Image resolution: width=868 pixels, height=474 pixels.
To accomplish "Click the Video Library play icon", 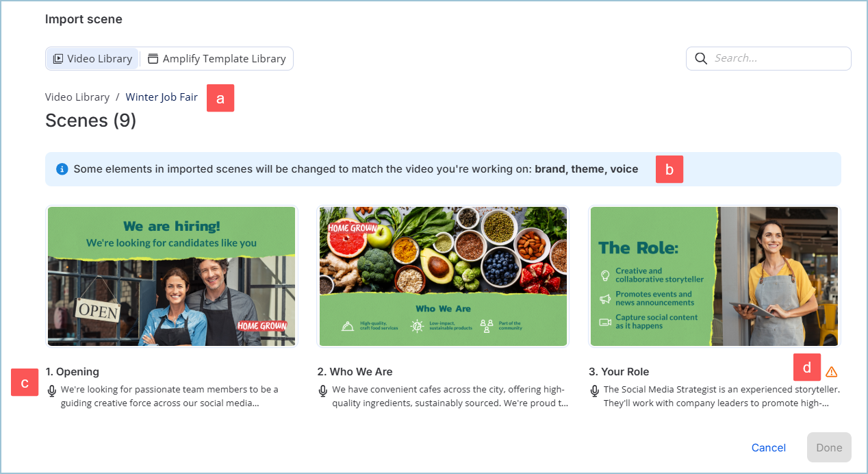I will [x=58, y=59].
